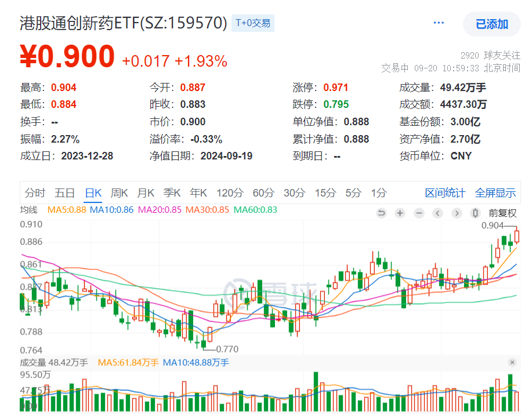Click the MA20:0.85 indicator label
The image size is (532, 414).
160,210
